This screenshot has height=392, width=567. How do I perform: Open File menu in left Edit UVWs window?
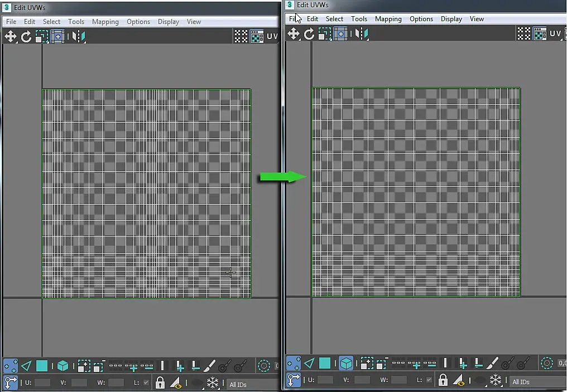point(11,22)
